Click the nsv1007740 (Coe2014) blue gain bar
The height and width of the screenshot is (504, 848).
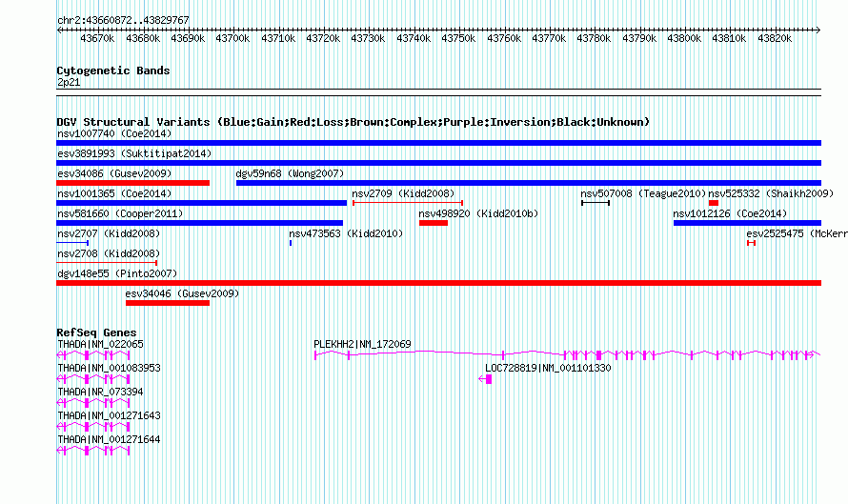tap(438, 143)
